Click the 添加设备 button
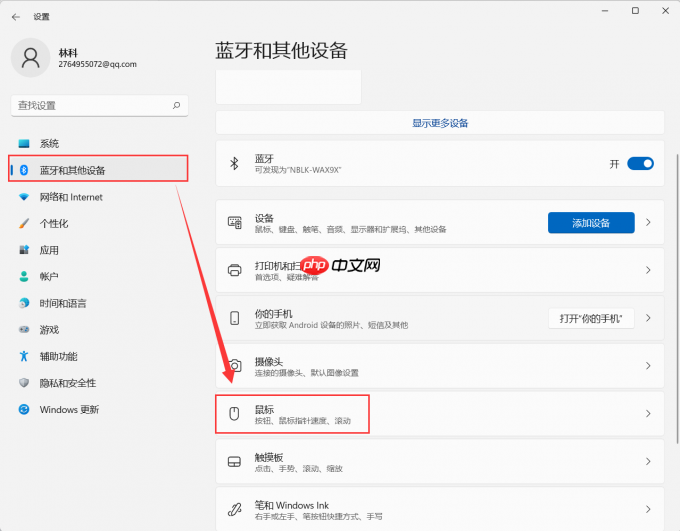680x531 pixels. tap(591, 223)
